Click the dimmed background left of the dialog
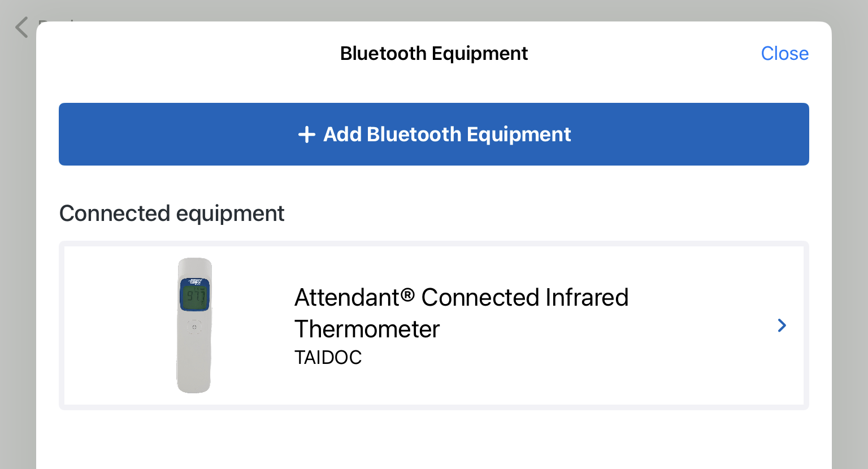Viewport: 868px width, 469px height. (x=17, y=254)
